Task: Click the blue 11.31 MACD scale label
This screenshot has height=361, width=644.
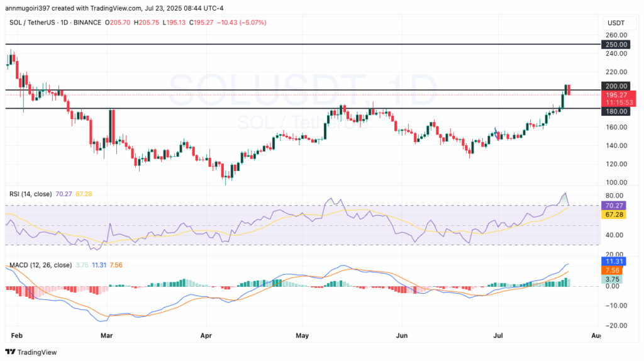Action: (x=614, y=261)
